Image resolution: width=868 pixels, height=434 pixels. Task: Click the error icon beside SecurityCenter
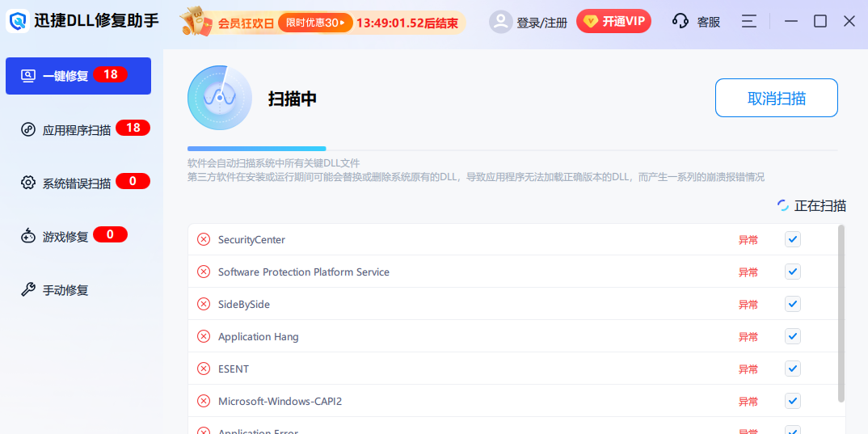pos(204,239)
